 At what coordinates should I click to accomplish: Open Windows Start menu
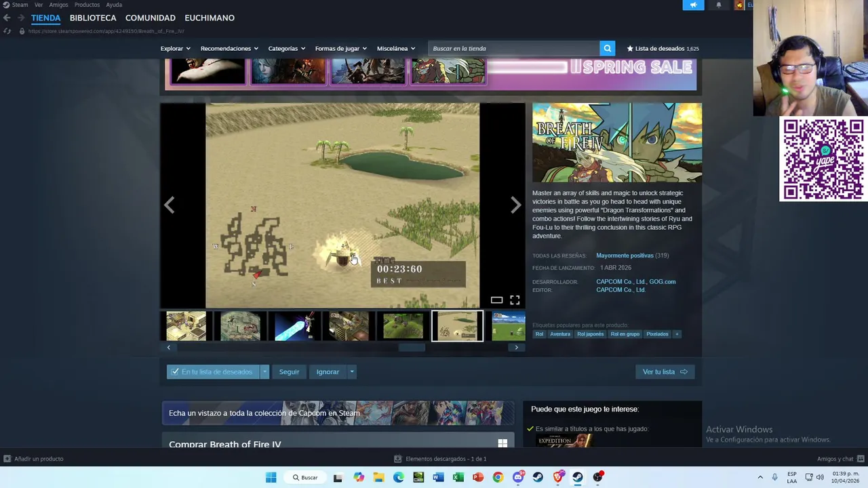pos(271,477)
